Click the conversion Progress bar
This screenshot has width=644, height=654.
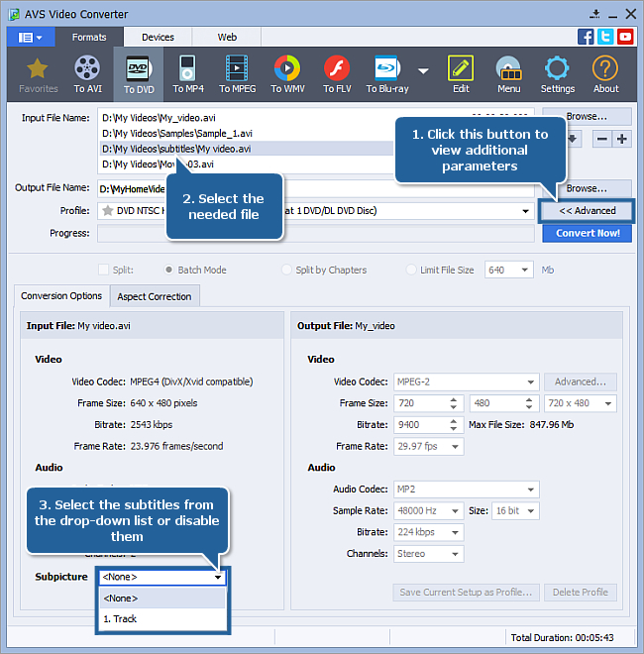pyautogui.click(x=316, y=234)
